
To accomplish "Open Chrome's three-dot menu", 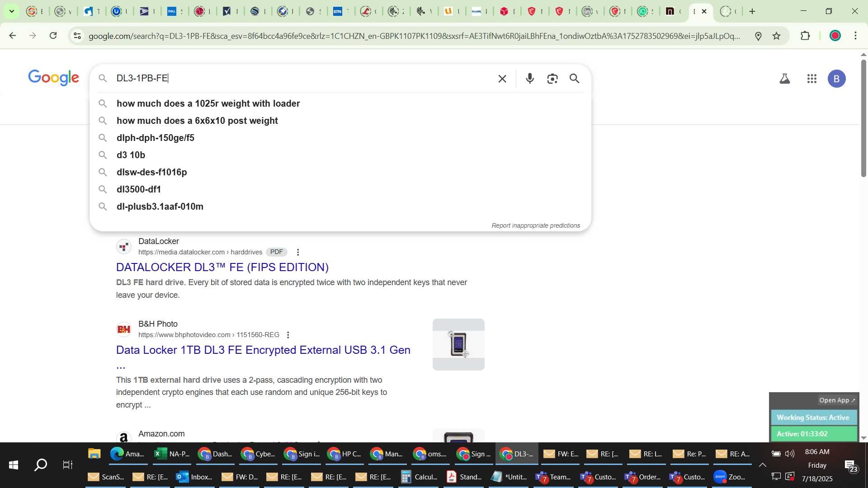I will [x=855, y=36].
